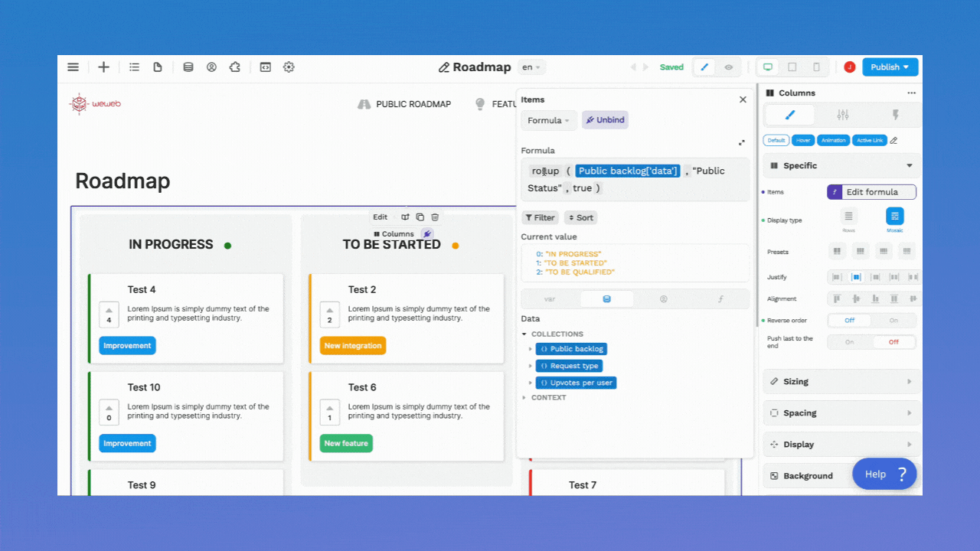Screen dimensions: 980x551
Task: Select tablet viewport
Action: pos(792,67)
